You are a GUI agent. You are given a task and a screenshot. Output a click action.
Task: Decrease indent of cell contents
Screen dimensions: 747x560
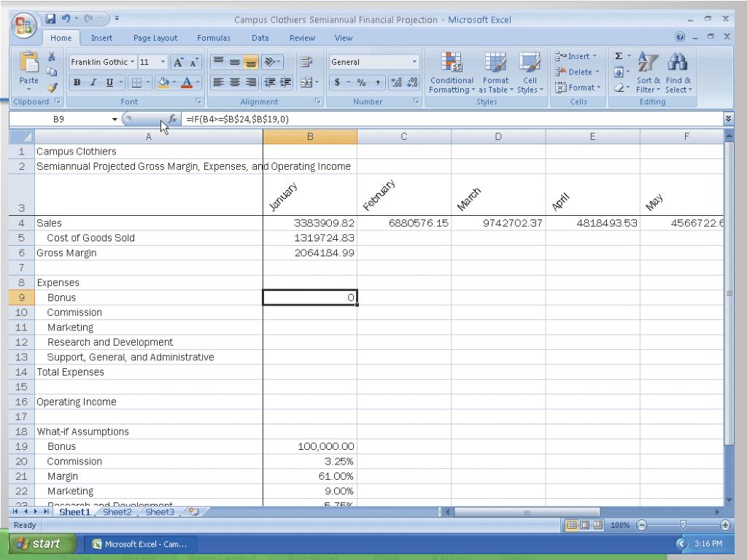click(270, 82)
